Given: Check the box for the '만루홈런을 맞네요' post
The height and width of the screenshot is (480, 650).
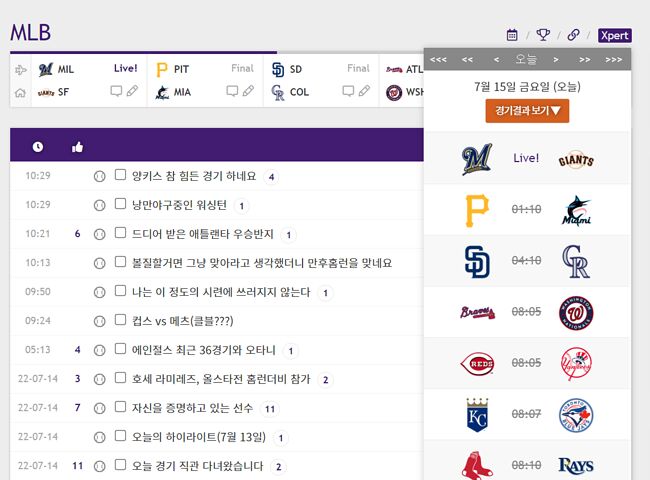Looking at the screenshot, I should pyautogui.click(x=120, y=262).
